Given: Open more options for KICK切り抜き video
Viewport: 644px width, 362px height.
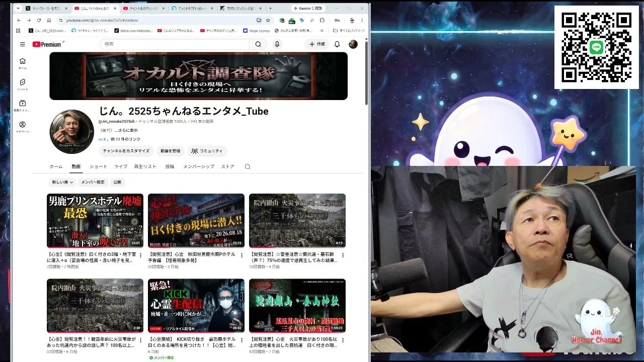Looking at the screenshot, I should (242, 340).
